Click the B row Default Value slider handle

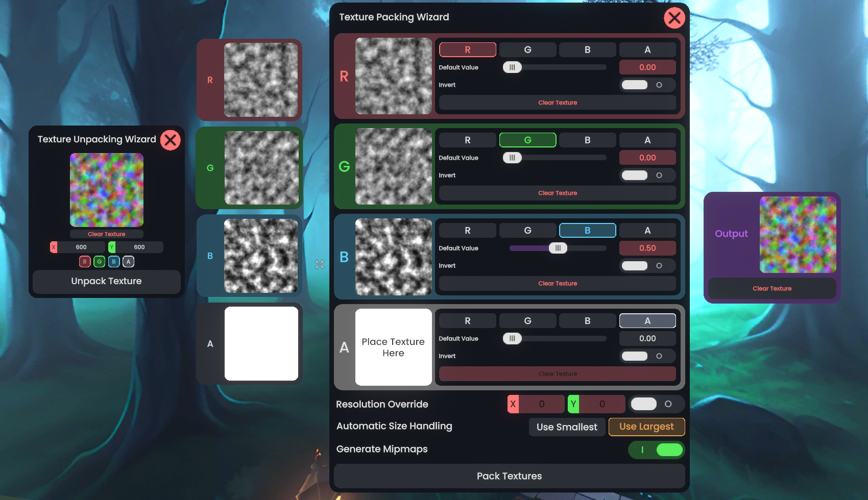558,248
